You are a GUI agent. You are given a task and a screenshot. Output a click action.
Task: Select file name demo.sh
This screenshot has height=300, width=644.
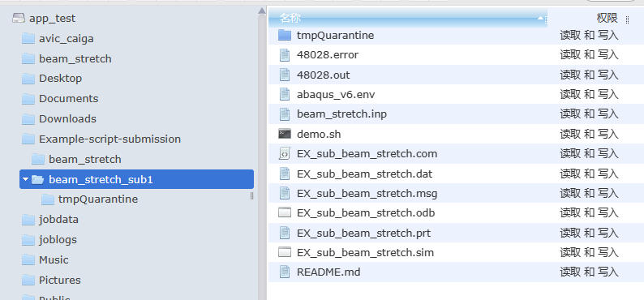[x=319, y=135]
